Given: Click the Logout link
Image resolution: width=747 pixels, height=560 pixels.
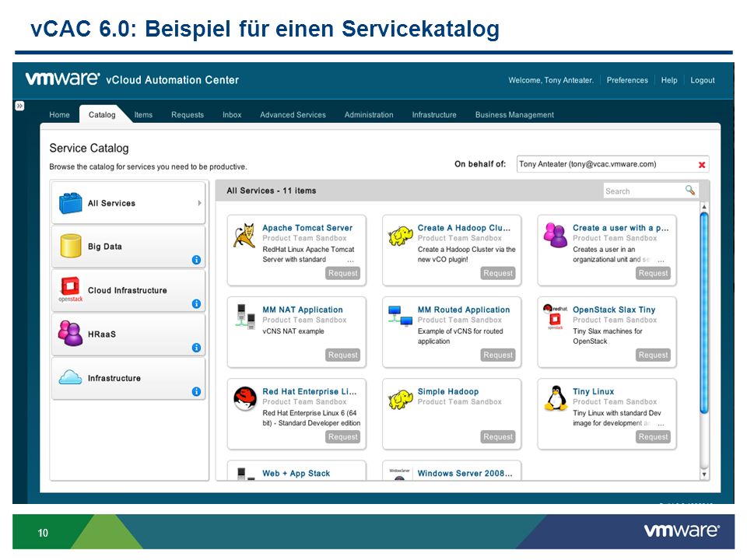Looking at the screenshot, I should pyautogui.click(x=703, y=80).
